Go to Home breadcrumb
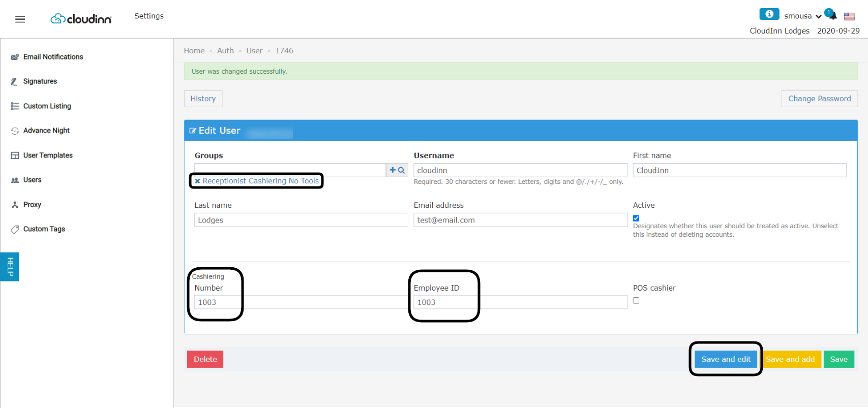The height and width of the screenshot is (408, 868). (x=194, y=51)
